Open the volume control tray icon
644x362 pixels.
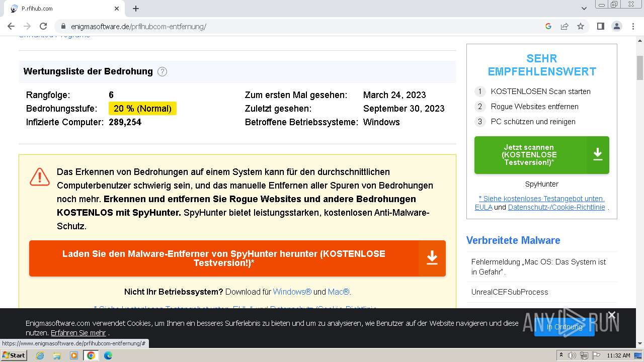(x=572, y=355)
